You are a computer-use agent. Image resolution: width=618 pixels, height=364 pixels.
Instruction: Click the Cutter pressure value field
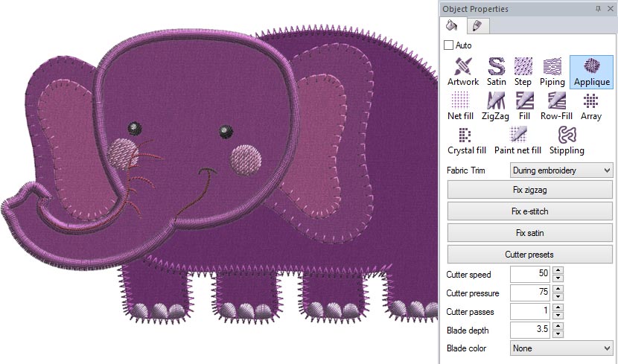tap(530, 293)
